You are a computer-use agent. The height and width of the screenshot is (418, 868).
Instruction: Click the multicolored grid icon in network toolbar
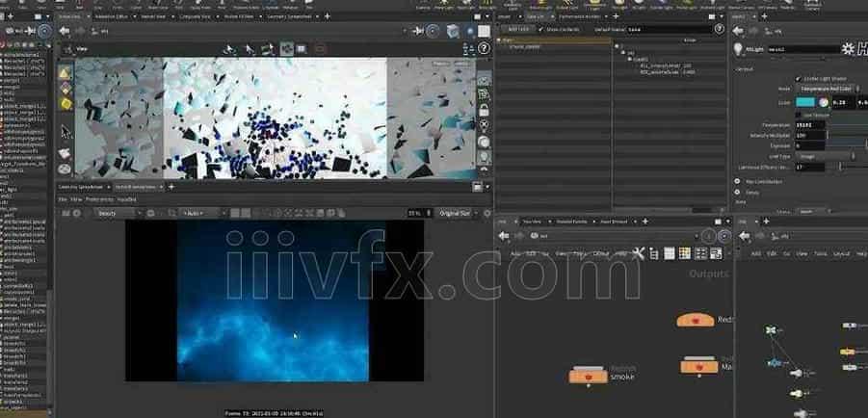pyautogui.click(x=685, y=253)
